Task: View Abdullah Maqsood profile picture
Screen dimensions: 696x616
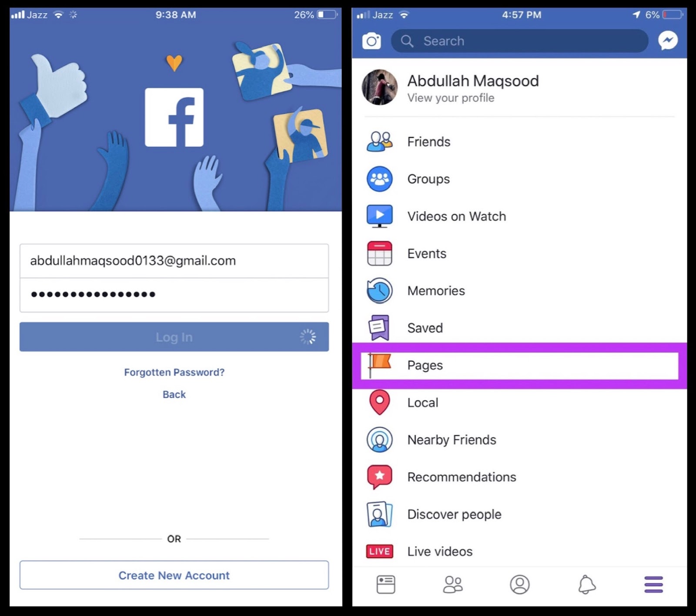Action: click(380, 87)
